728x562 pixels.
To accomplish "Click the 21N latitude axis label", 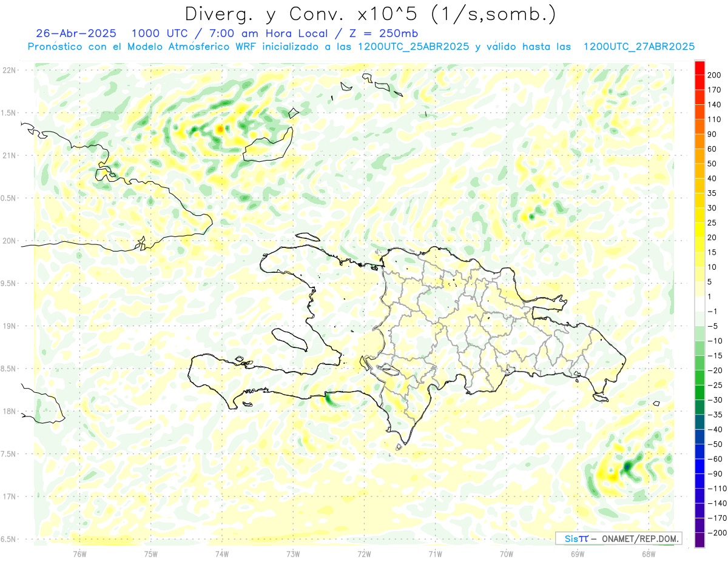I will coord(9,155).
